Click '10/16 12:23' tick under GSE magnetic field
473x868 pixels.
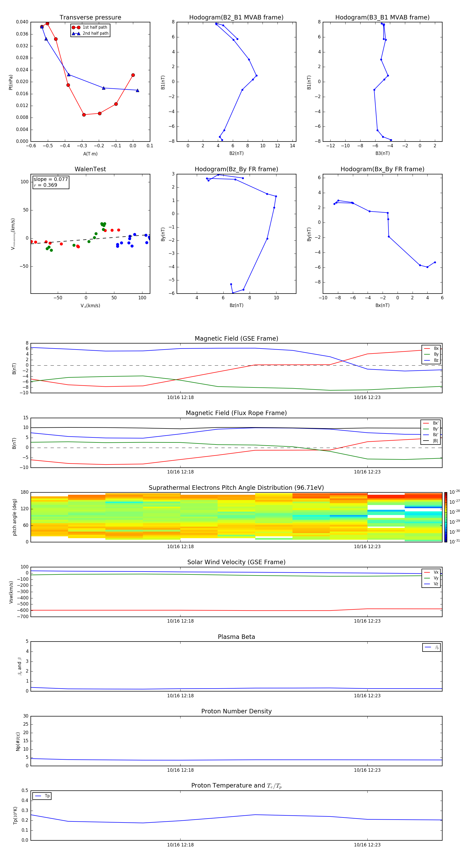tap(367, 398)
